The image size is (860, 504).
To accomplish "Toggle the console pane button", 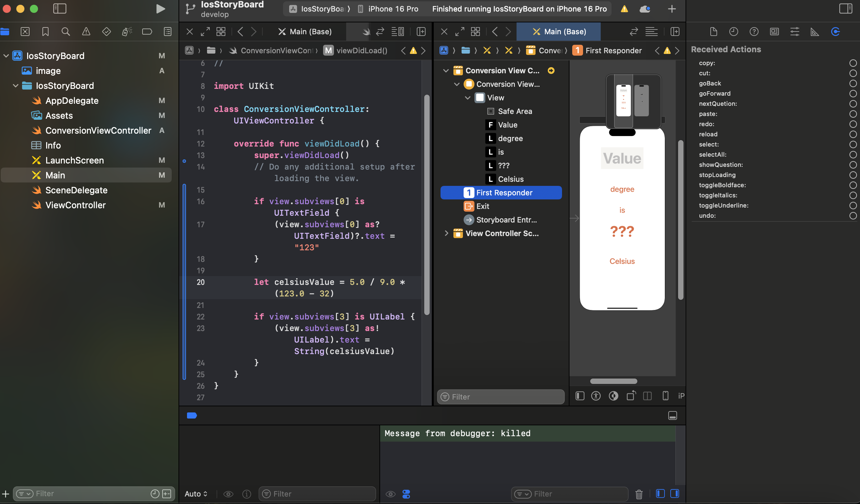I will coord(675,493).
